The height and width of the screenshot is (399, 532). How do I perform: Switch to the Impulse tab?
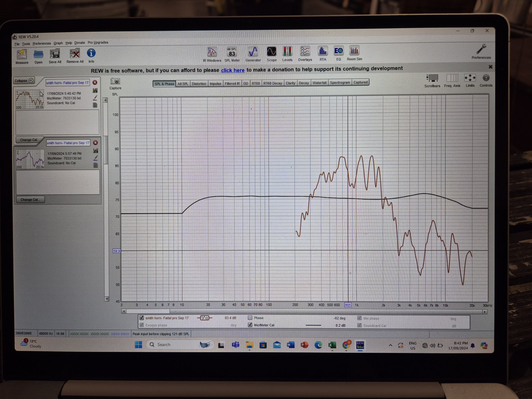pyautogui.click(x=215, y=83)
